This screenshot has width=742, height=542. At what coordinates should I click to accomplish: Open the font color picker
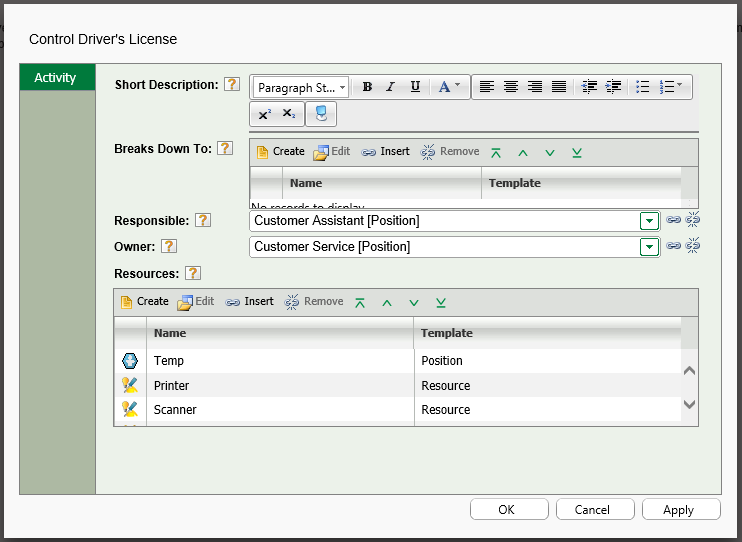[x=449, y=87]
